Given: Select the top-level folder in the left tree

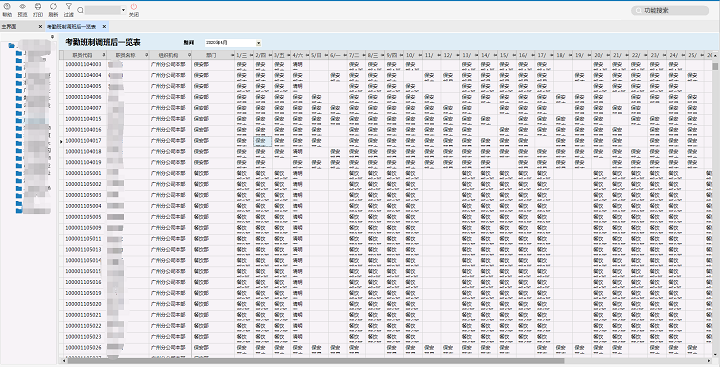Looking at the screenshot, I should pos(12,45).
